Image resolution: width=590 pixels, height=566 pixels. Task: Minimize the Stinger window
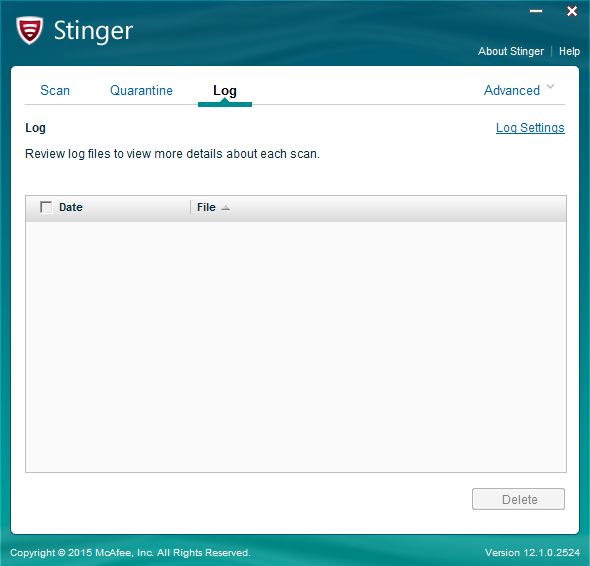[x=536, y=11]
